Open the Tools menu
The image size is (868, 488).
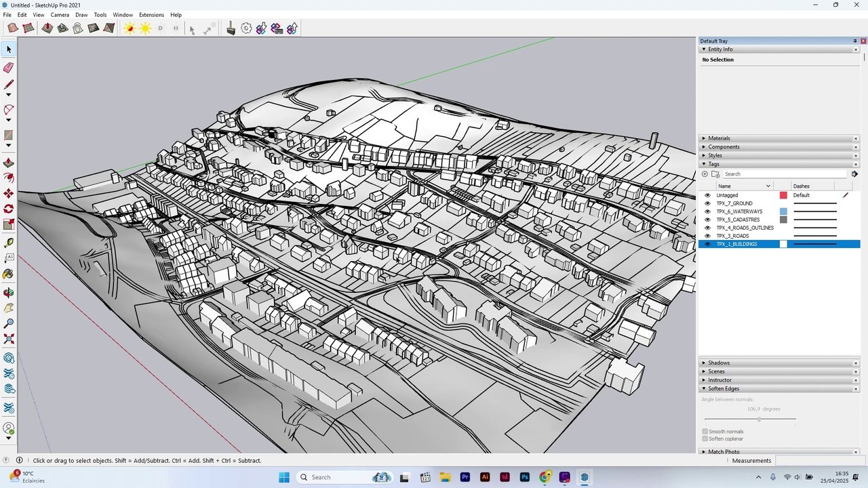(100, 15)
